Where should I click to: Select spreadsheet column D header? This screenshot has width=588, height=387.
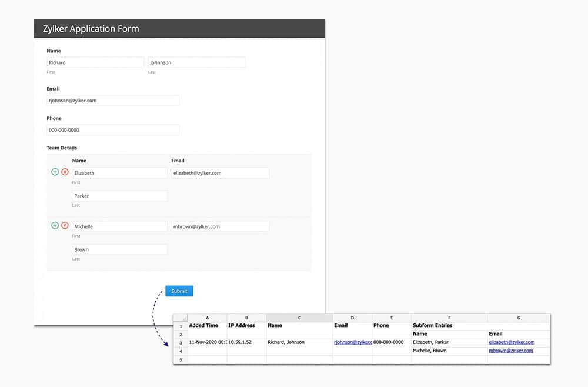click(352, 318)
